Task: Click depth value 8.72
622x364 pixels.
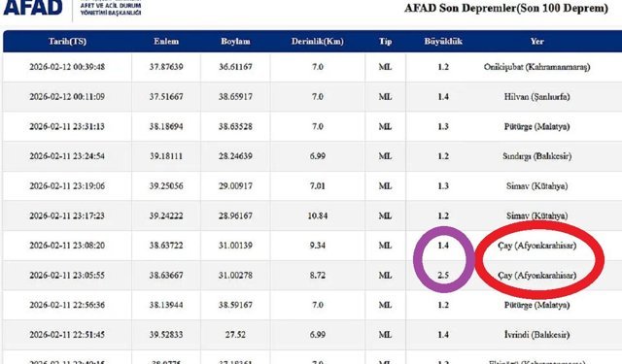Action: click(318, 275)
